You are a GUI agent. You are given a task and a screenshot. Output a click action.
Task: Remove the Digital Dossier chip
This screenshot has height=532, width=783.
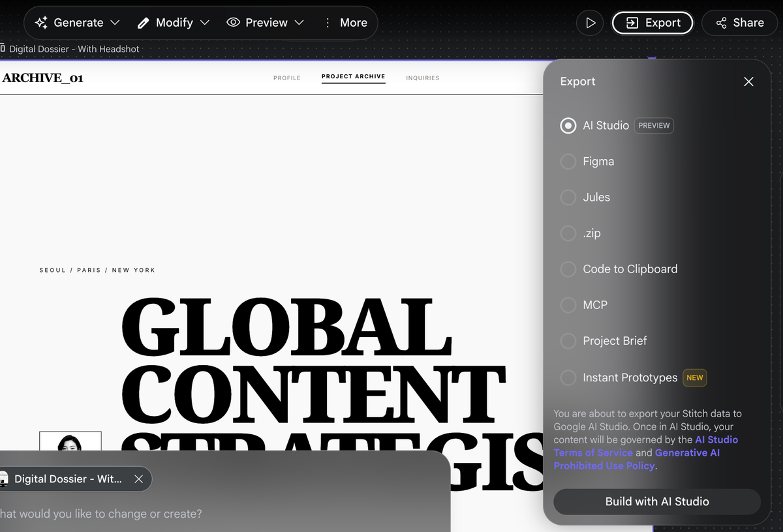(138, 479)
